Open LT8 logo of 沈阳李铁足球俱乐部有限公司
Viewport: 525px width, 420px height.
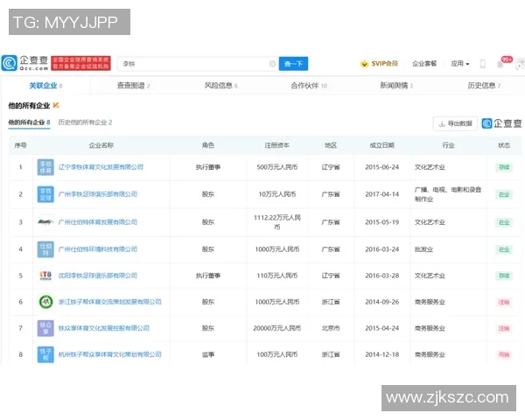click(45, 276)
